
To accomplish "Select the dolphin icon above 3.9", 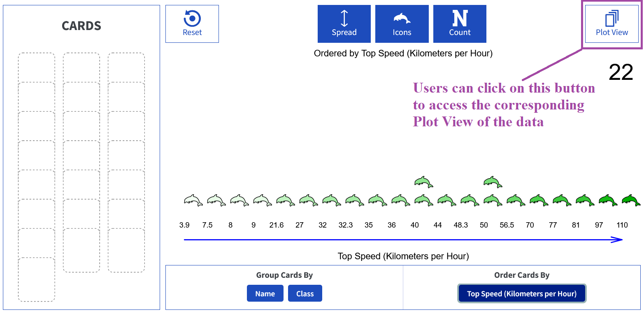I will pyautogui.click(x=193, y=200).
